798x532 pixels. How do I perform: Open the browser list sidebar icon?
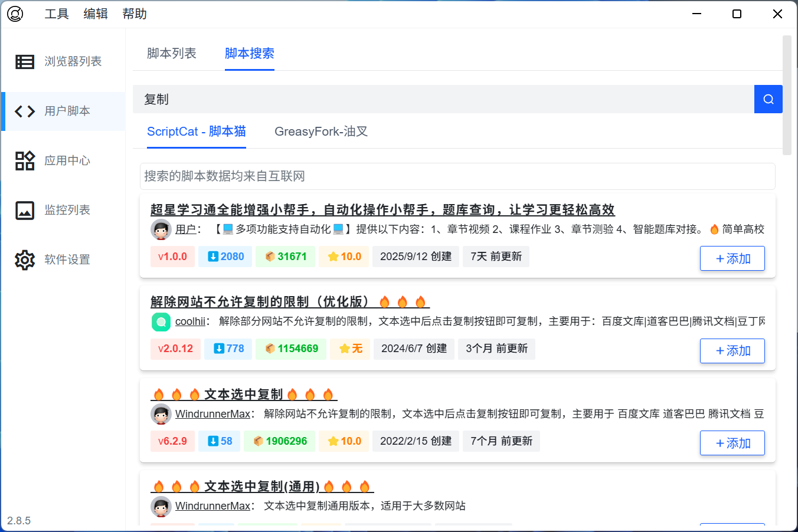(x=25, y=61)
